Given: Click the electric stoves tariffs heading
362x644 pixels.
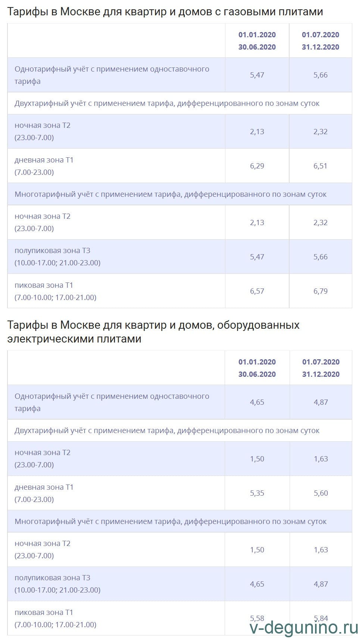Looking at the screenshot, I should (153, 332).
